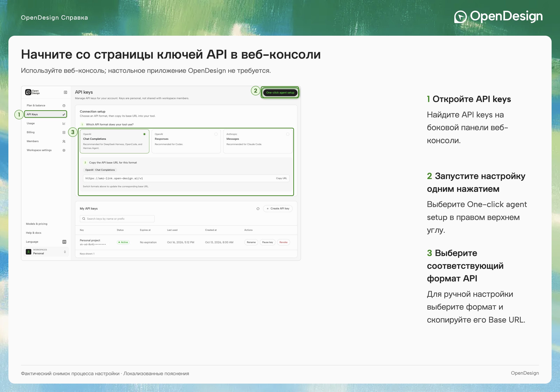Screen dimensions: 560x392
Task: Click the OpenAI · Chat Completions tag
Action: 100,170
